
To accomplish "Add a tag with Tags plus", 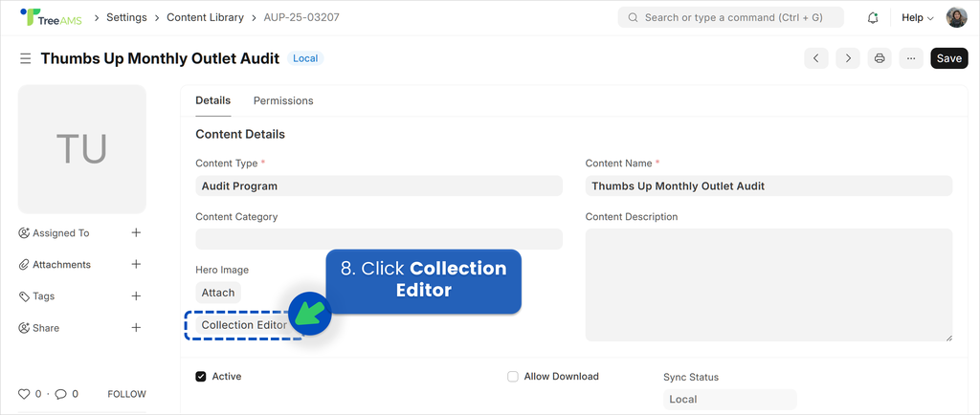I will pyautogui.click(x=136, y=295).
